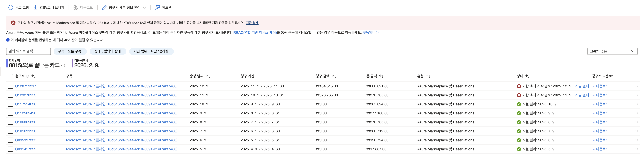The image size is (644, 163).
Task: Open the 시간 범위 : 지난 12개월 filter
Action: (x=151, y=51)
